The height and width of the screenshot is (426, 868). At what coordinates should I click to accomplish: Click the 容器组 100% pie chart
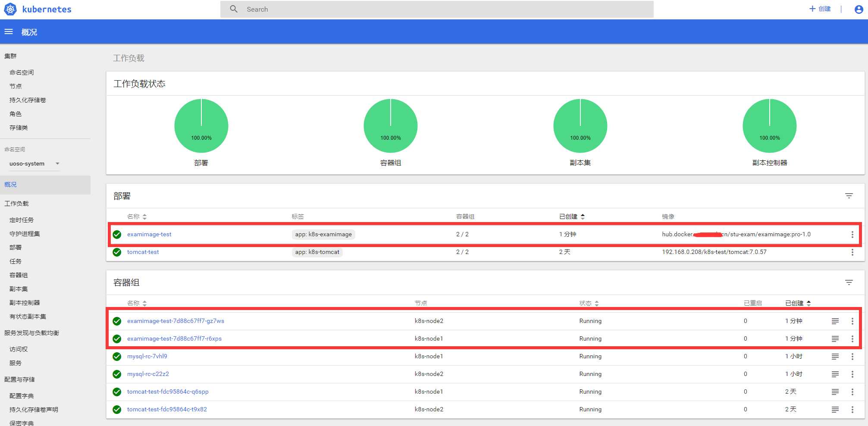tap(391, 125)
